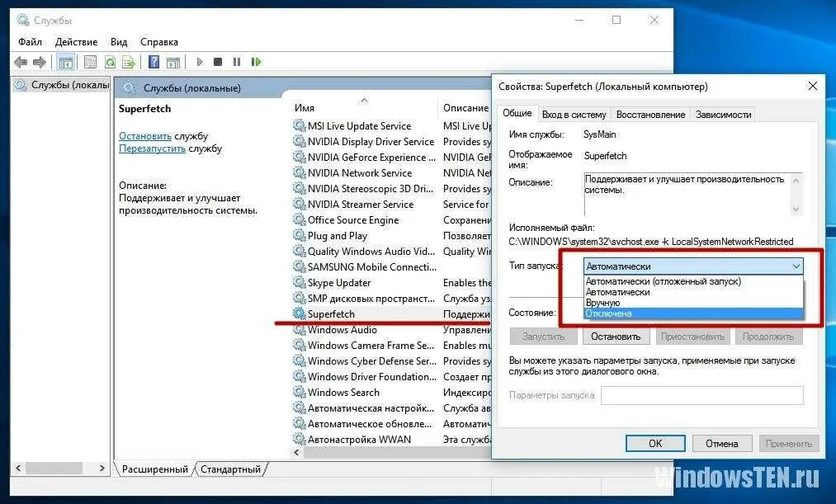The image size is (836, 504).
Task: Select the Superfetch gear icon
Action: point(300,313)
